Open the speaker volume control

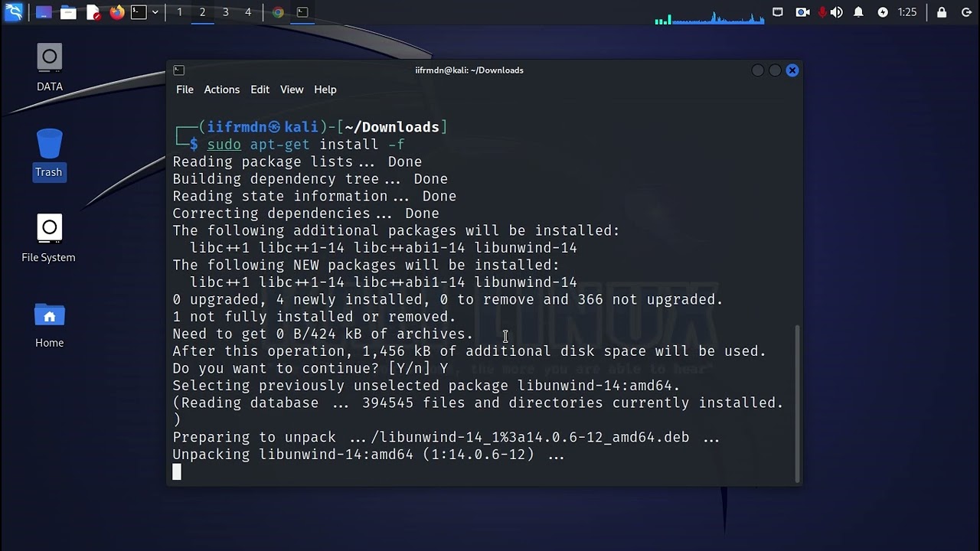coord(837,12)
